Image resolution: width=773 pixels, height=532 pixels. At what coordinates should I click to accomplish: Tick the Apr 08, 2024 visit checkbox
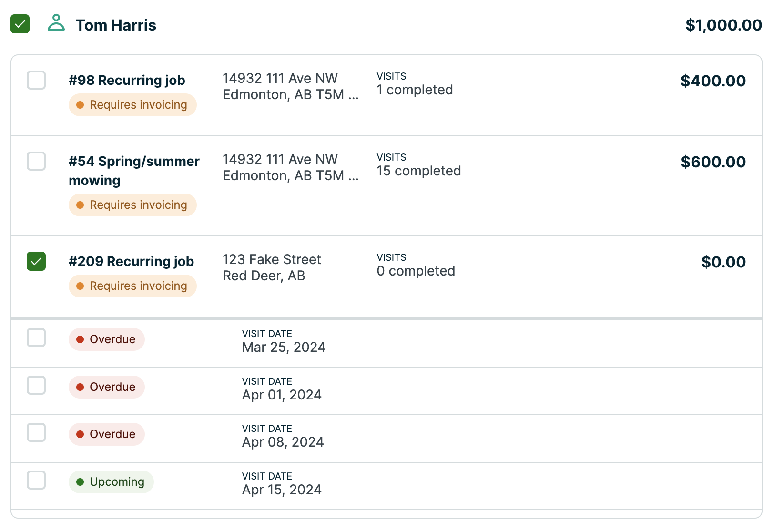point(36,433)
